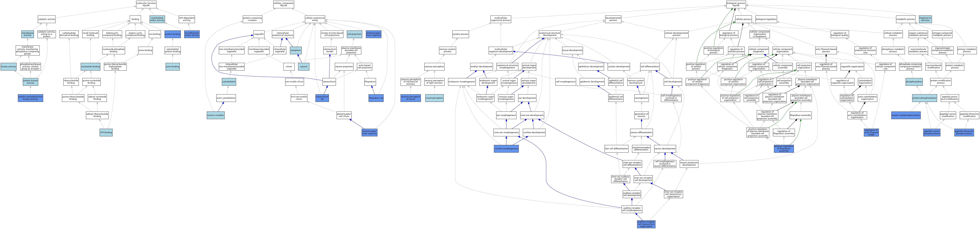
Task: Select 'regulation of actin filament length' node
Action: tap(871, 133)
